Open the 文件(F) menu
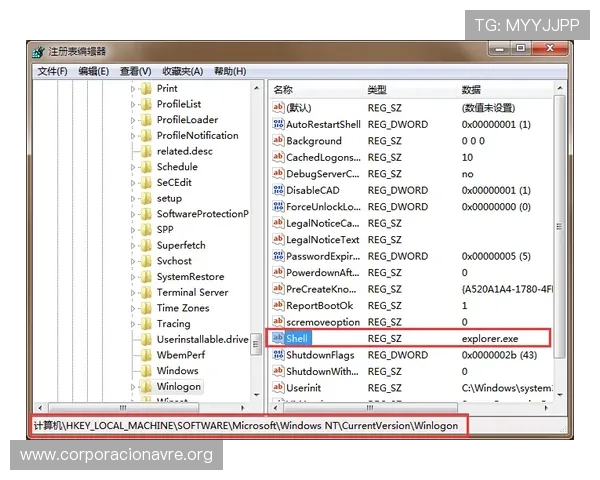The image size is (600, 480). [52, 72]
